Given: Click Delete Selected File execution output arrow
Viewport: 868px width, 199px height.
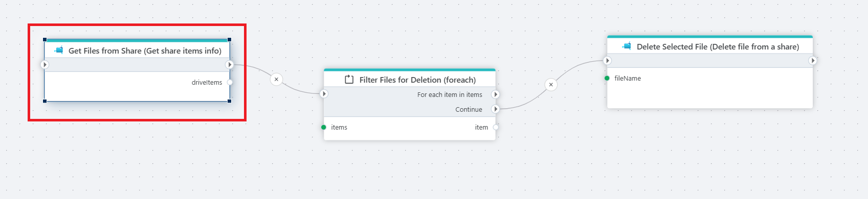Looking at the screenshot, I should click(813, 60).
